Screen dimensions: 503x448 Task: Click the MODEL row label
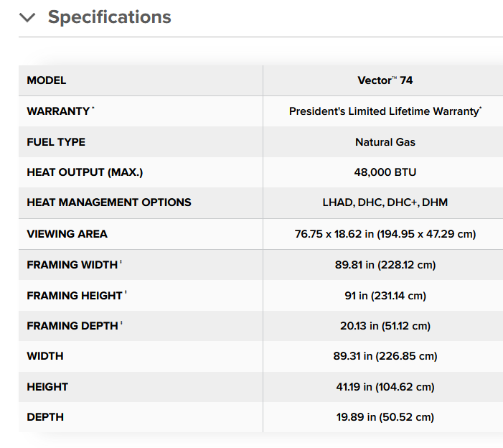47,80
